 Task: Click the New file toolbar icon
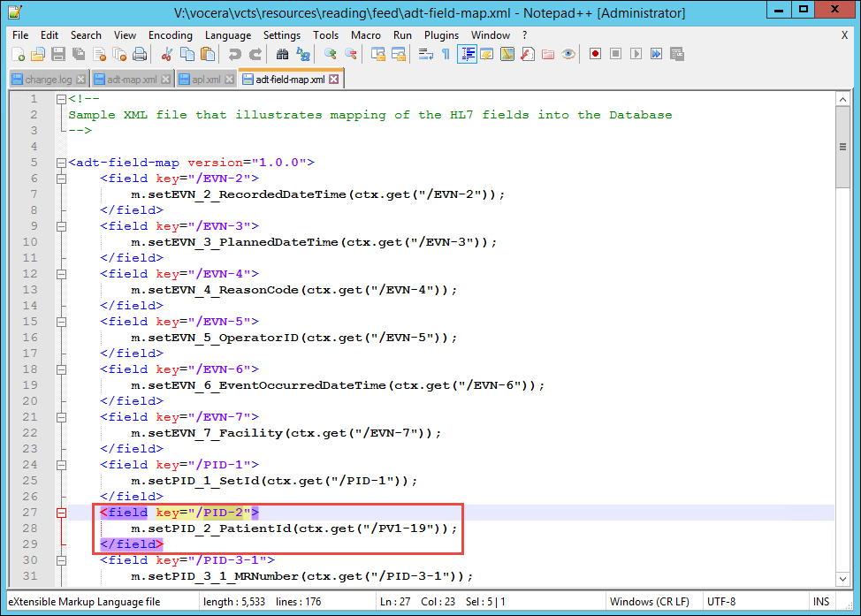pos(17,55)
